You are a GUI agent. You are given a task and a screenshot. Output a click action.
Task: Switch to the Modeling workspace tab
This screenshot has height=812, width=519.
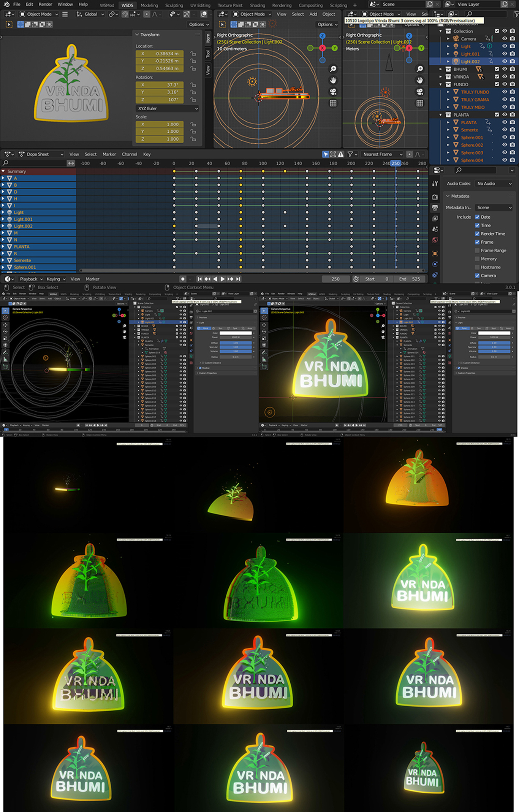(149, 5)
